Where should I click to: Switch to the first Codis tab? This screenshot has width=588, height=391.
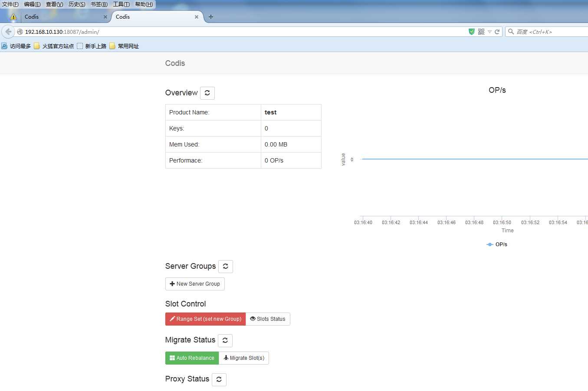[x=65, y=17]
